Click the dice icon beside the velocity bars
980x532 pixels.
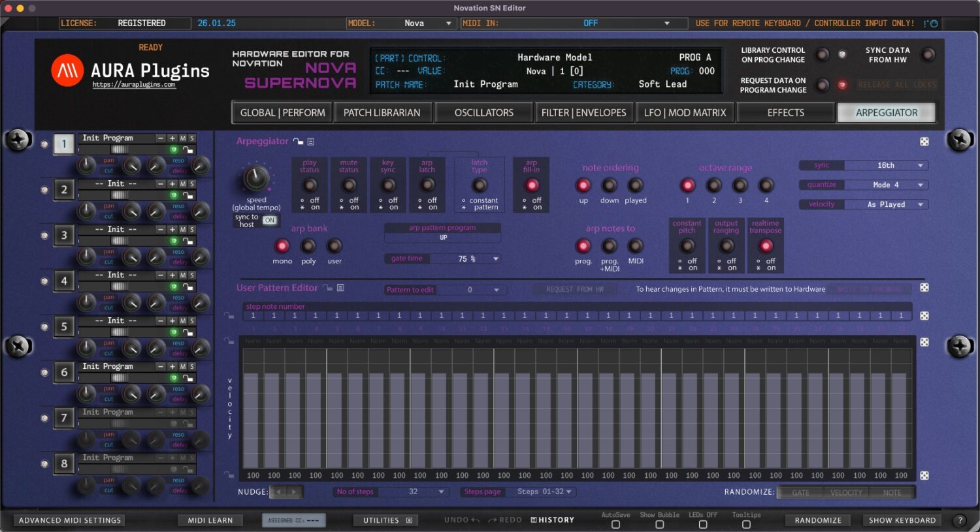(924, 475)
